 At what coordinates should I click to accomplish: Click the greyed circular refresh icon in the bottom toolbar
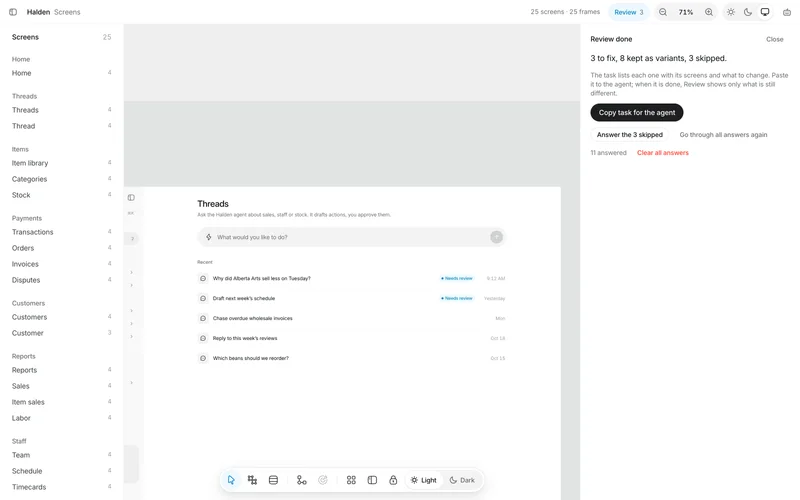click(323, 480)
